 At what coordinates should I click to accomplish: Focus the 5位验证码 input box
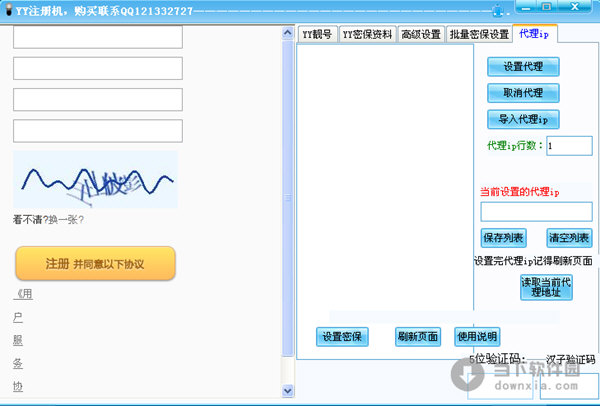500,386
